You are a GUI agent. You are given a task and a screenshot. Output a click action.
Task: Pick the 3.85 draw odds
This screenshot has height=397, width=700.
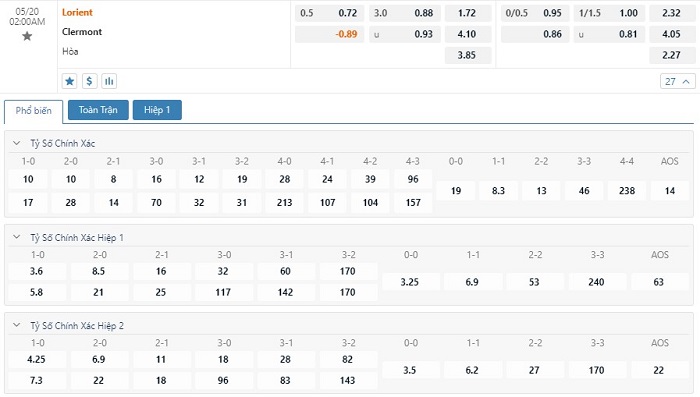point(467,55)
